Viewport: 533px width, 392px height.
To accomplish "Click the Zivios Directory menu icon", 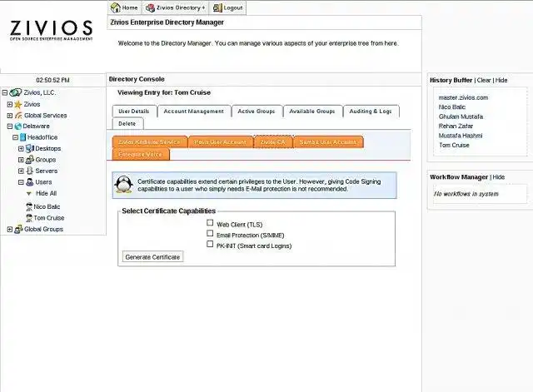I will pos(150,7).
